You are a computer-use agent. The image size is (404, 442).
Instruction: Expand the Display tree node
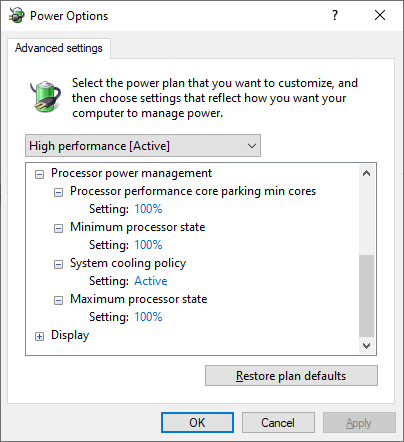pyautogui.click(x=39, y=336)
